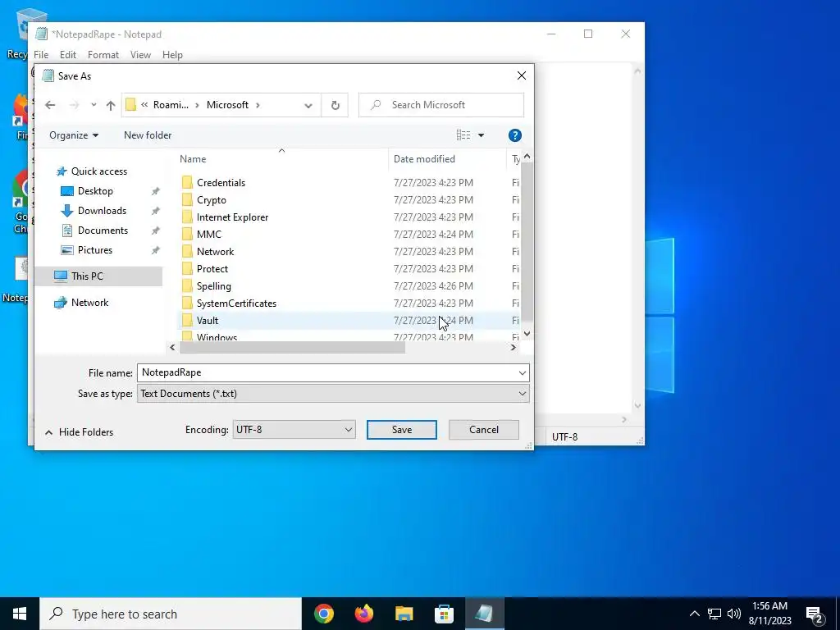840x630 pixels.
Task: Select Documents in Quick access
Action: pos(103,231)
